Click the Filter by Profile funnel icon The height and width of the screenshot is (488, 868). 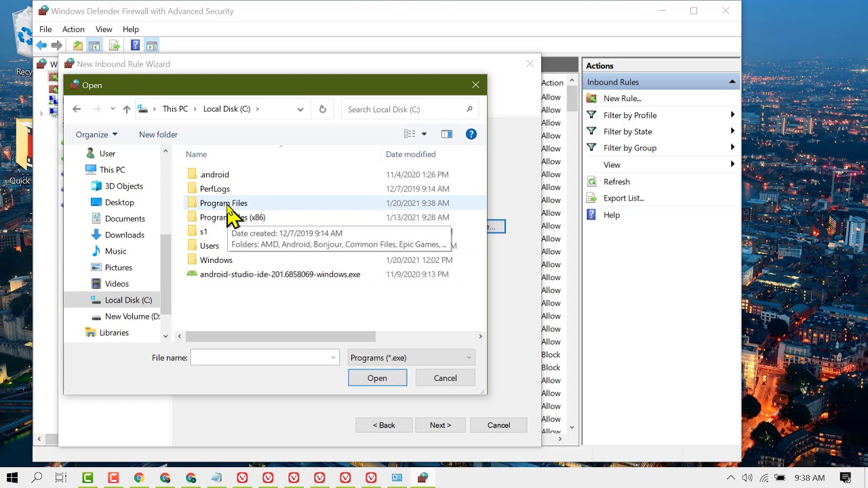point(591,115)
